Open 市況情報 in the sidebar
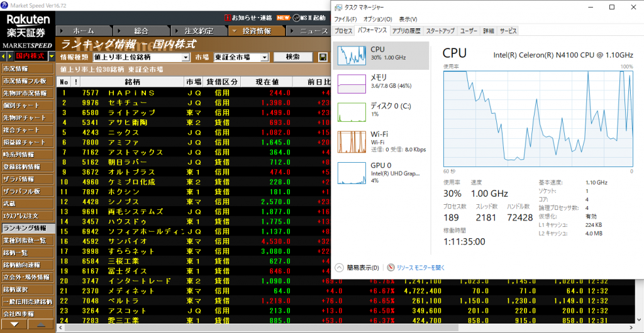This screenshot has width=644, height=333. 28,68
